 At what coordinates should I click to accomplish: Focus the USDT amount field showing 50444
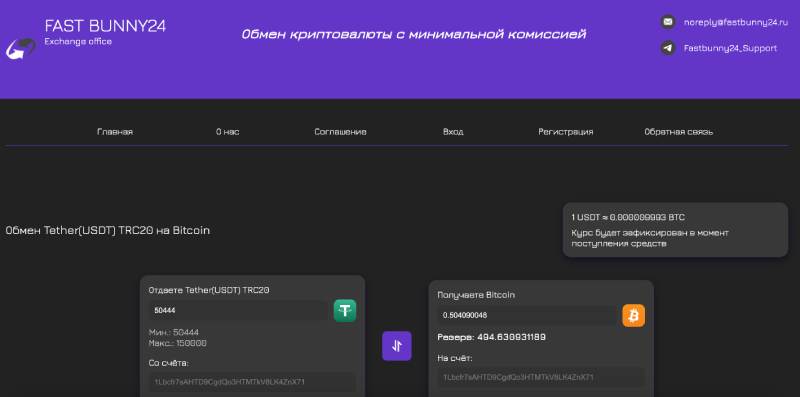pyautogui.click(x=239, y=310)
